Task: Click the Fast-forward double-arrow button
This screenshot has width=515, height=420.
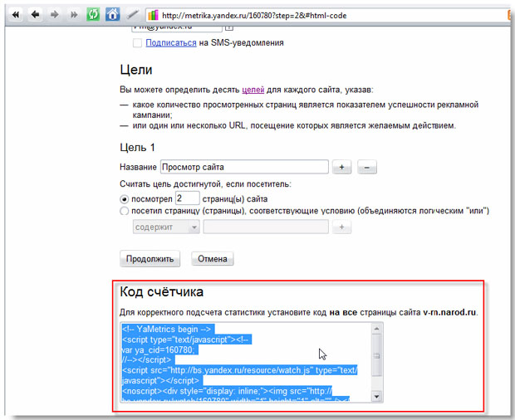Action: coord(72,14)
